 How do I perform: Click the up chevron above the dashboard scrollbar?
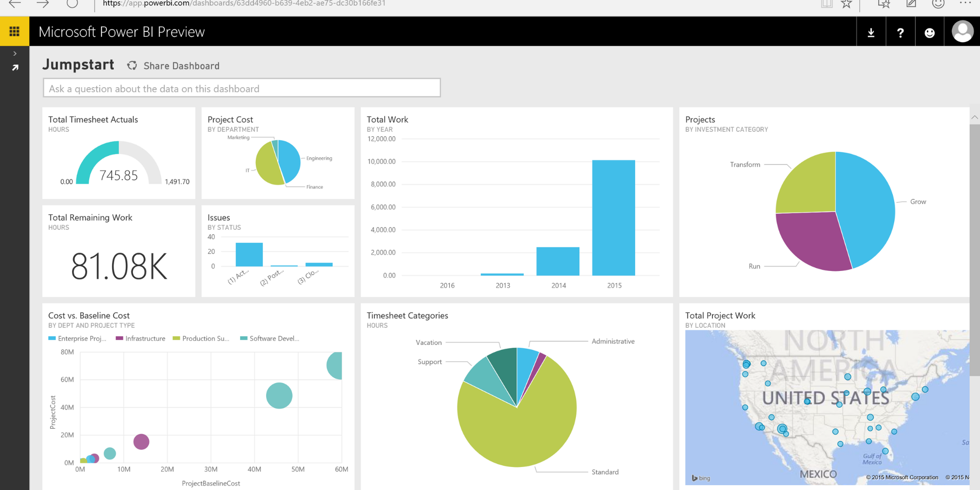(x=975, y=117)
